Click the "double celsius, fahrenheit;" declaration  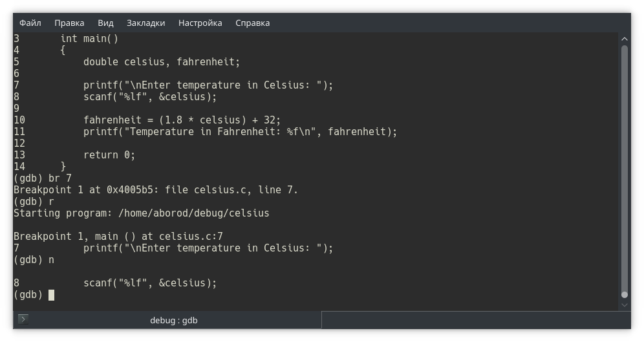pos(161,62)
